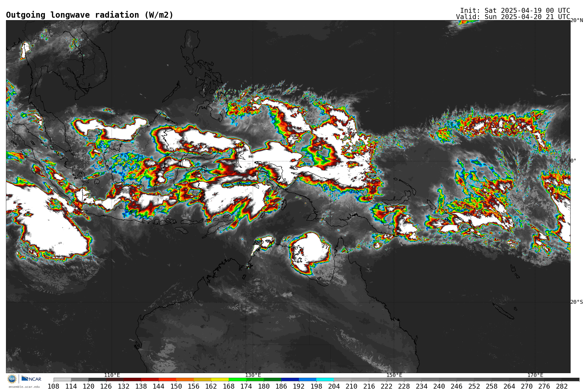Click the 'Valid: Sun 2025-04-20 21 UTC' text
Screen dimensions: 588x390
coord(513,17)
